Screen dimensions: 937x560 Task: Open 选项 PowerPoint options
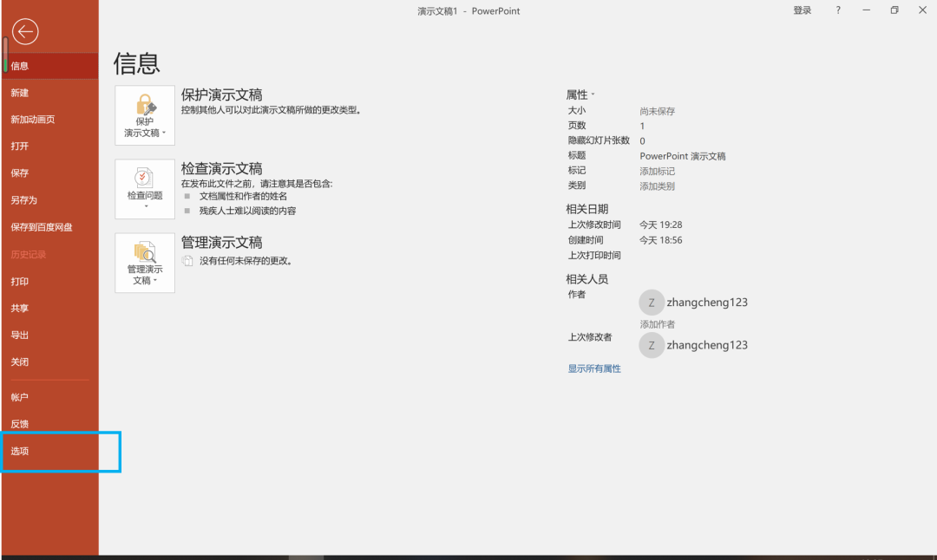pos(50,451)
